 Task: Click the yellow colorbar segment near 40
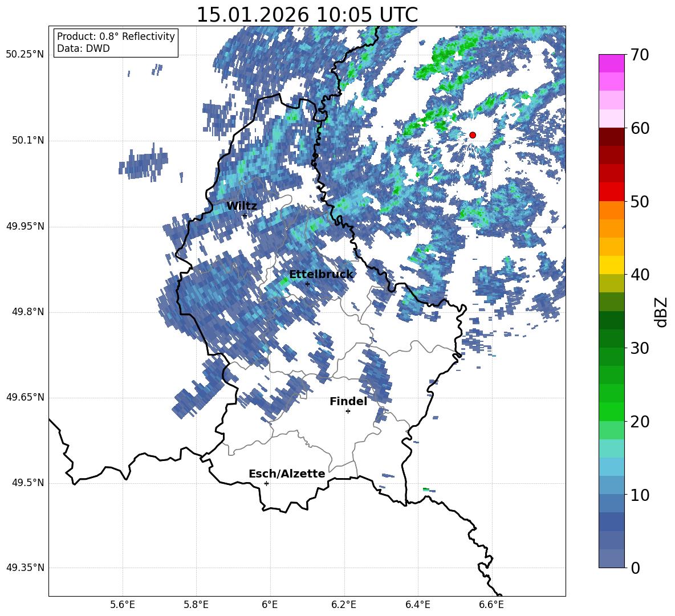tap(611, 265)
